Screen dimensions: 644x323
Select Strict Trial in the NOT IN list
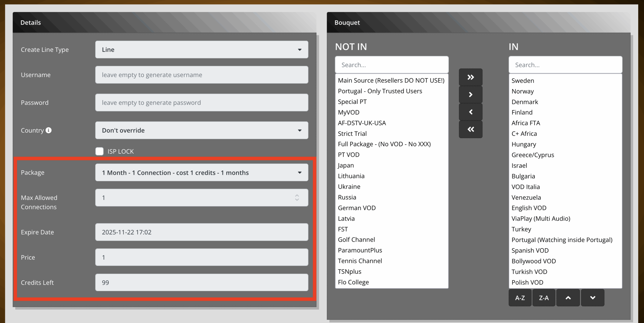click(x=352, y=134)
